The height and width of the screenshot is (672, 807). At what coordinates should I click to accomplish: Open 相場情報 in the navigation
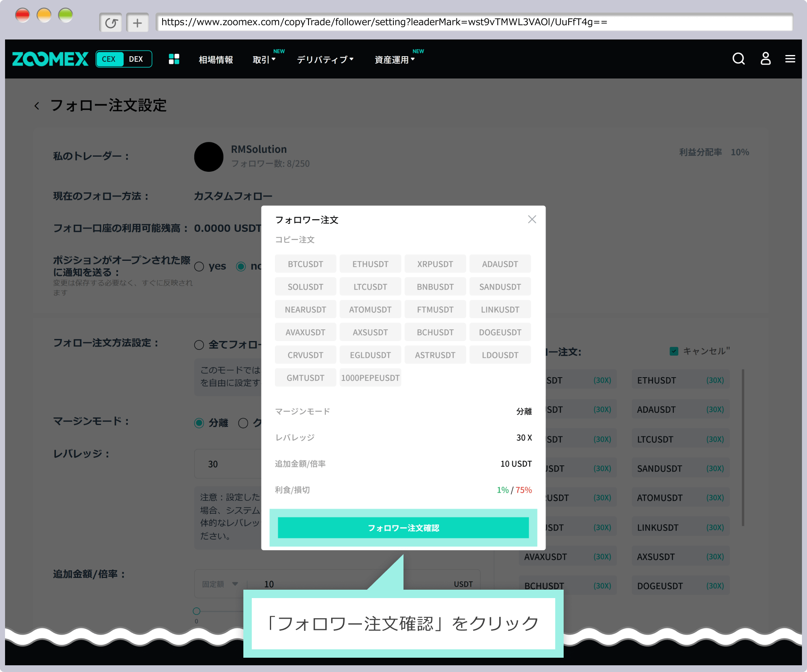click(x=216, y=60)
